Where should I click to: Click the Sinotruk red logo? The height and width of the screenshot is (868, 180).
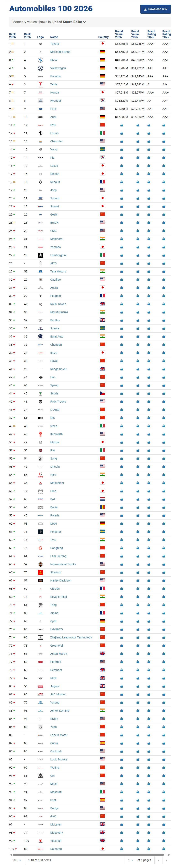point(40,572)
